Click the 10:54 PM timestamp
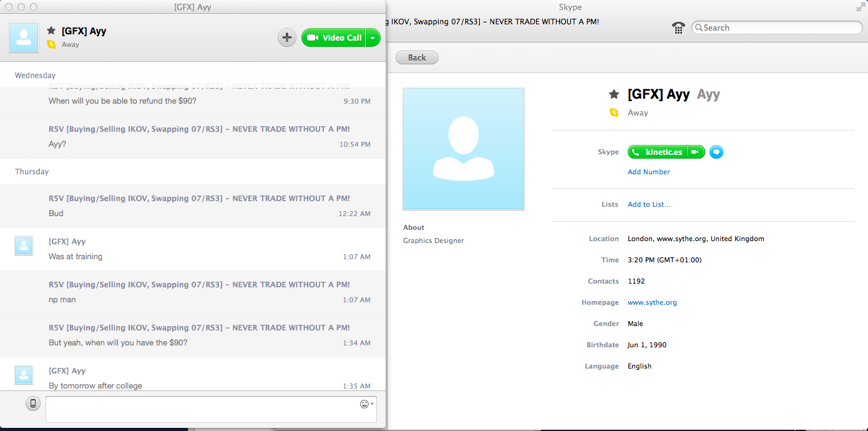Image resolution: width=868 pixels, height=431 pixels. click(355, 144)
